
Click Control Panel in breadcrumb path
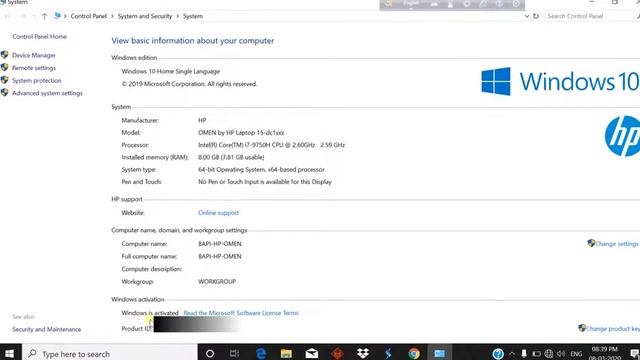point(89,16)
